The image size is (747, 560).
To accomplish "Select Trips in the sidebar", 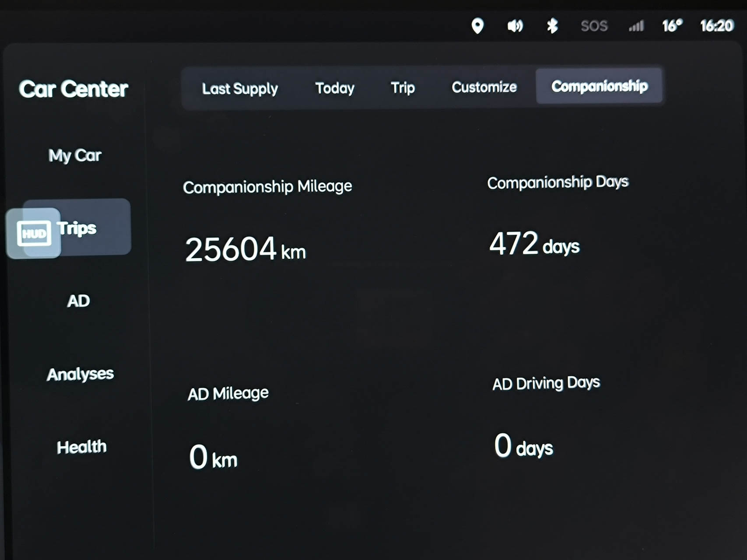I will [x=77, y=227].
